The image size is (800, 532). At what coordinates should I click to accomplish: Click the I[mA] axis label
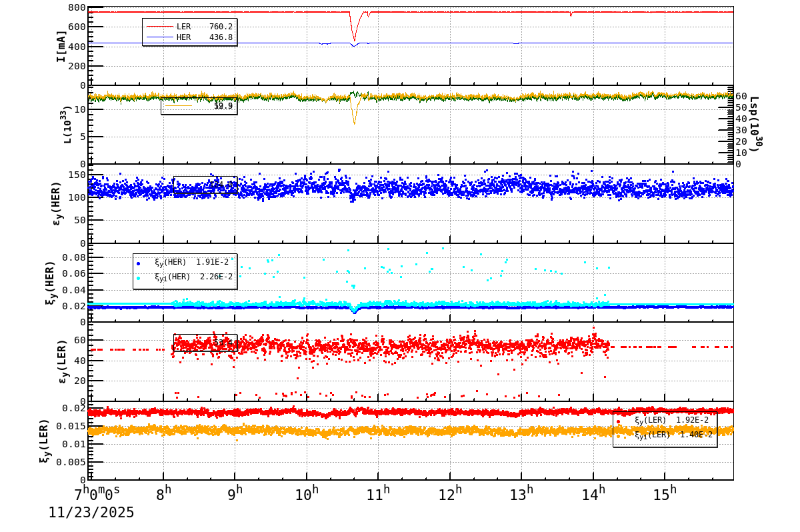coord(61,46)
